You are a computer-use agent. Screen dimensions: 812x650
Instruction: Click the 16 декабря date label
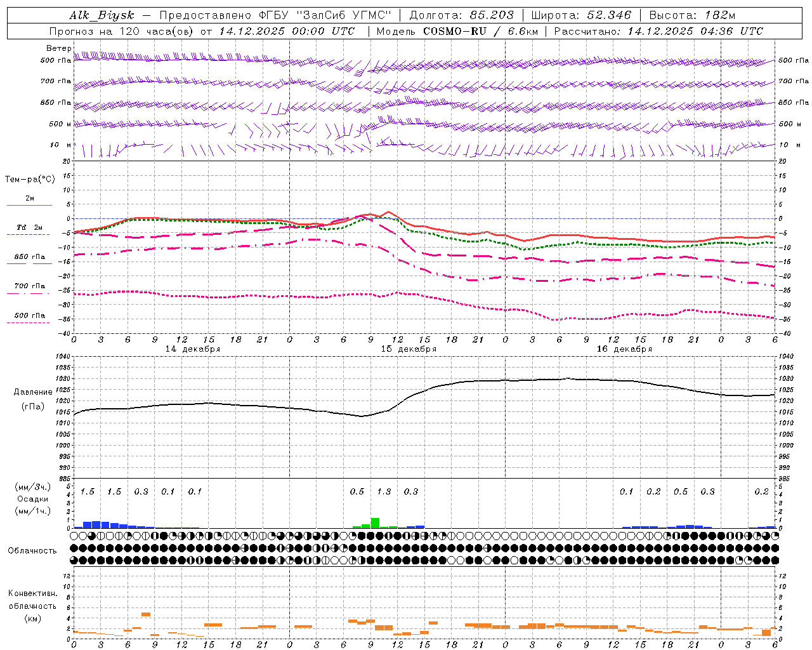624,349
